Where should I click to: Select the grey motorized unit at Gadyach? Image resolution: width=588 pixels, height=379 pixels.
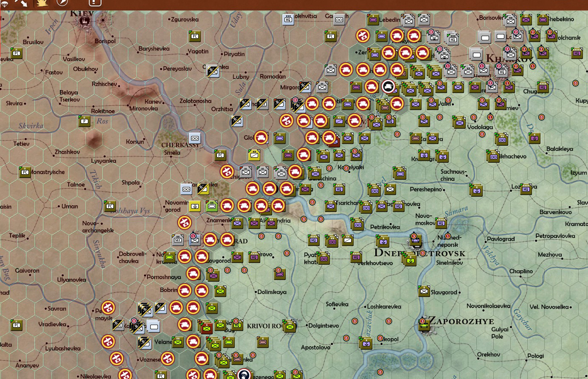pyautogui.click(x=339, y=19)
